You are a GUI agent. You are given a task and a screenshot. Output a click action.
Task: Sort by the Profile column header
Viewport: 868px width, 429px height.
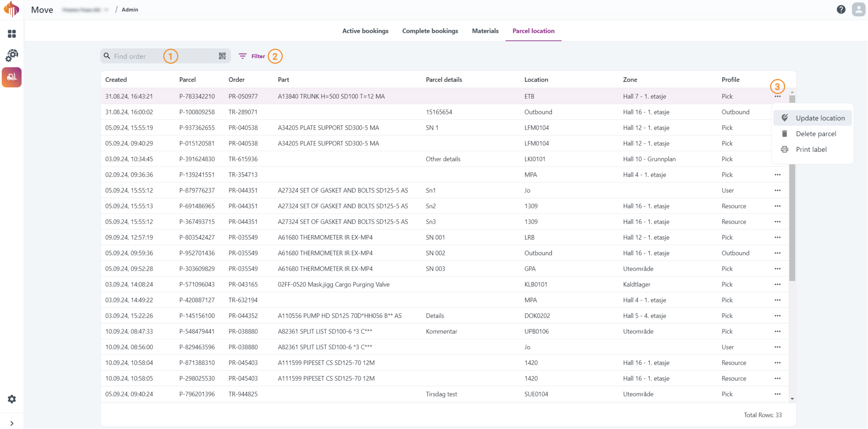[730, 79]
